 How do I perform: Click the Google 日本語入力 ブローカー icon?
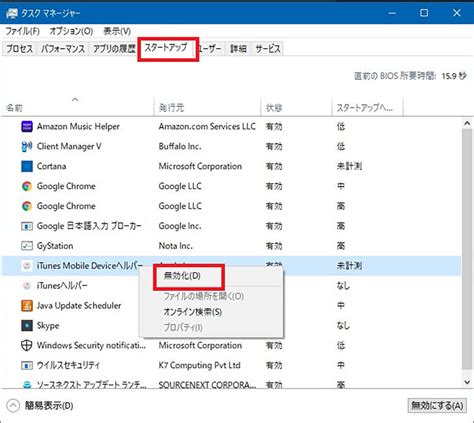[x=27, y=226]
